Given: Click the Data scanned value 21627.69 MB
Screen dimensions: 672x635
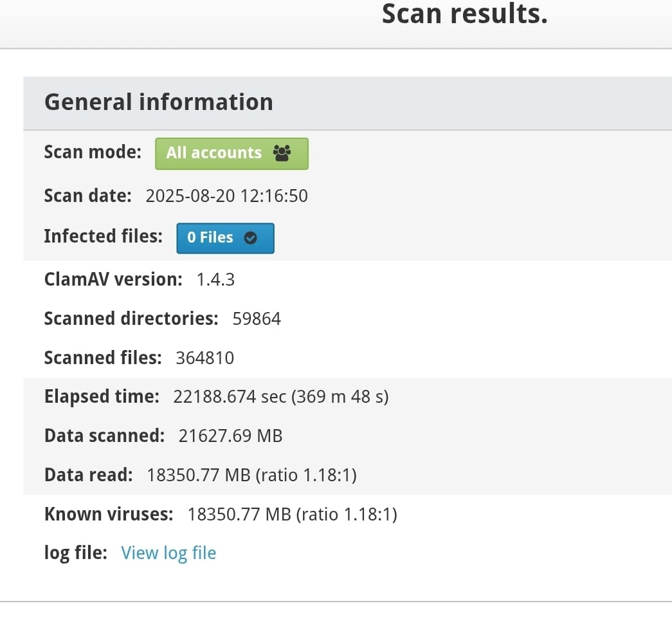Looking at the screenshot, I should pyautogui.click(x=231, y=436).
